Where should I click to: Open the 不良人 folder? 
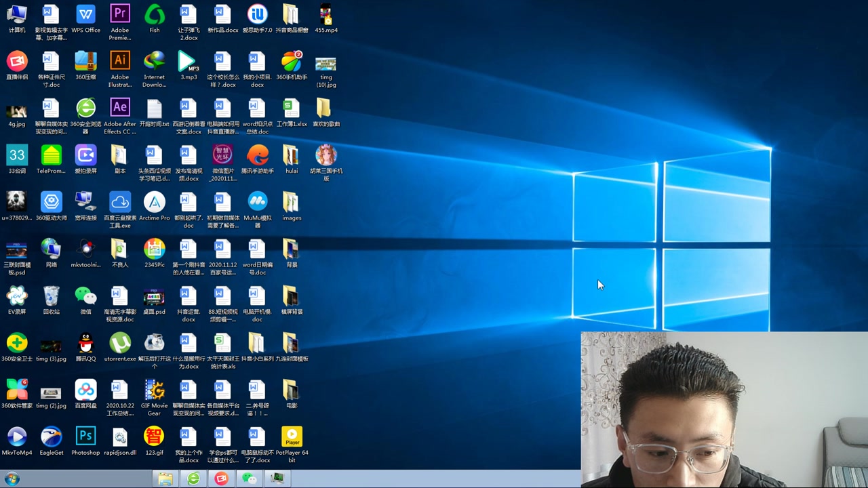[120, 253]
